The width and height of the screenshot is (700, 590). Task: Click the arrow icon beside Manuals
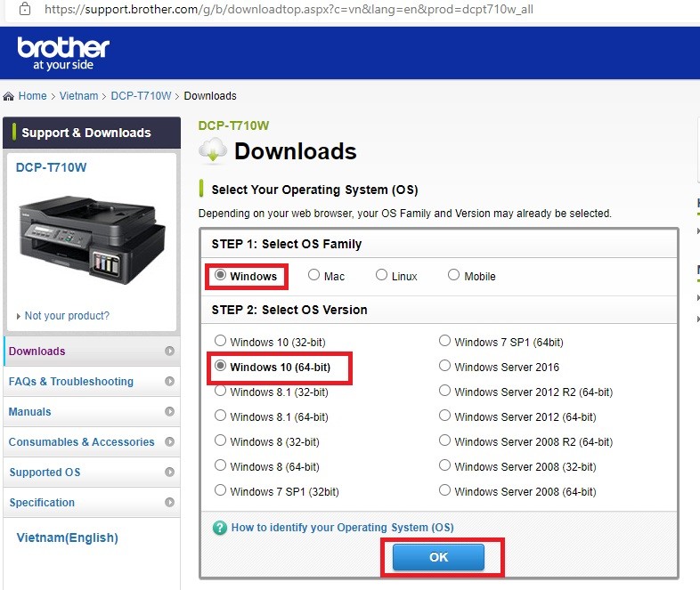click(169, 411)
